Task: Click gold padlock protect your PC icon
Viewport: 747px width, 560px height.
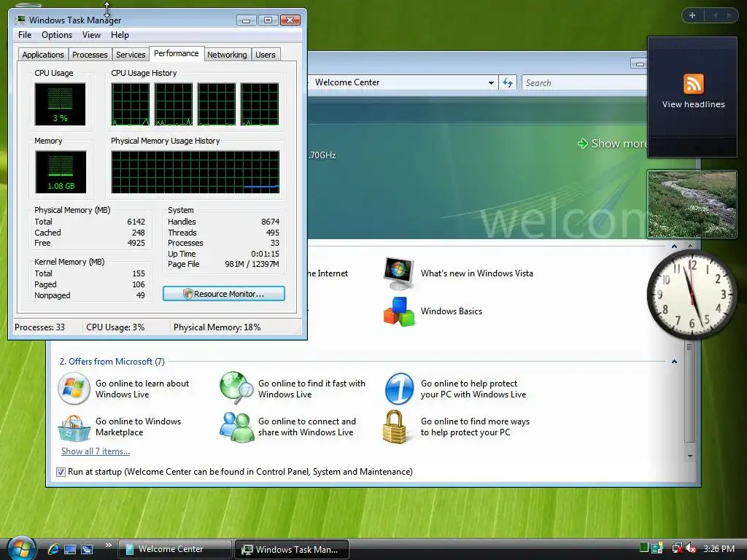Action: 395,427
